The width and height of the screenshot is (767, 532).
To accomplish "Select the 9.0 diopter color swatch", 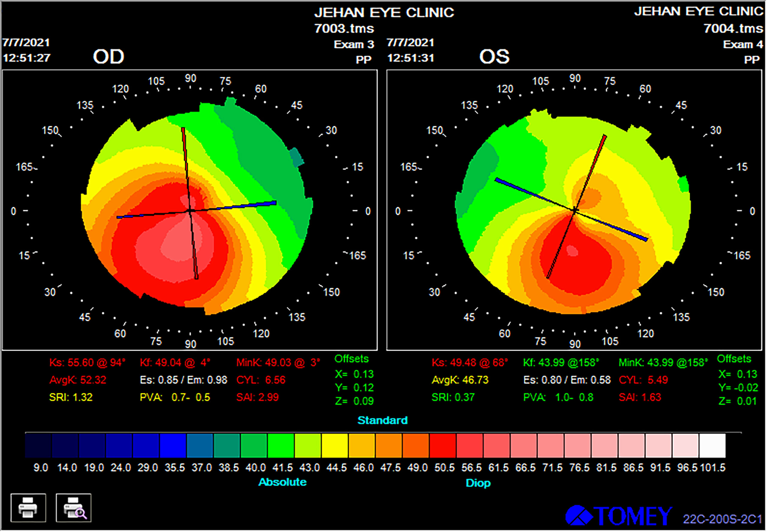I will 38,446.
